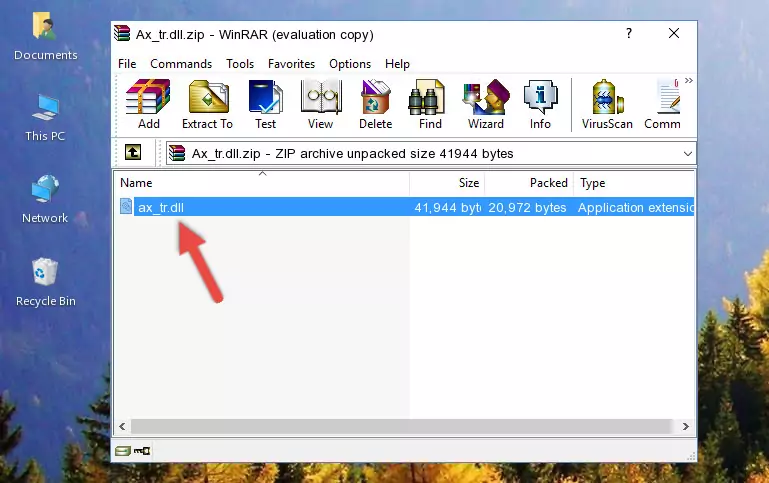Click the ax_tr.dll file icon

click(126, 206)
